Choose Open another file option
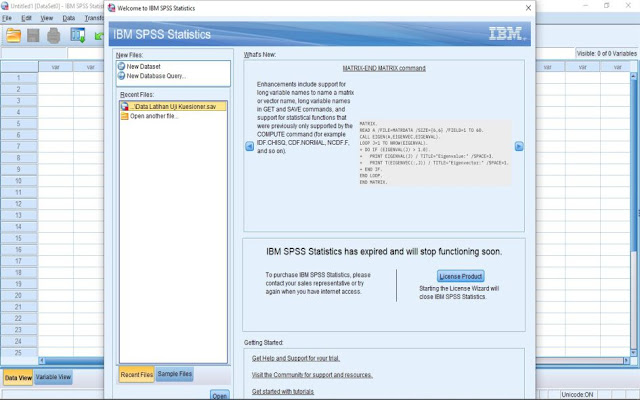The width and height of the screenshot is (640, 400). coord(149,116)
